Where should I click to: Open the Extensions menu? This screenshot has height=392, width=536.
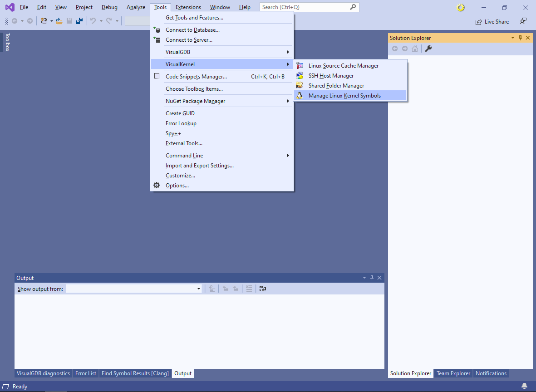click(188, 7)
